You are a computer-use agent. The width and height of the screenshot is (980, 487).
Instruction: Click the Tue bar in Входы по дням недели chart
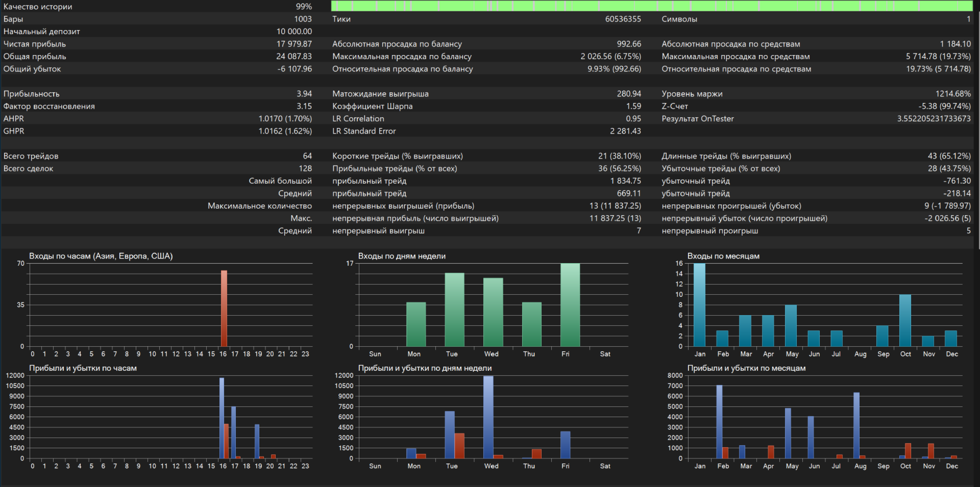pyautogui.click(x=454, y=310)
